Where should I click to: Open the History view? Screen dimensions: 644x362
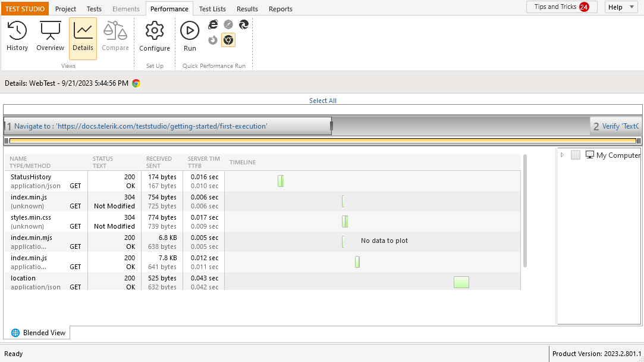17,37
